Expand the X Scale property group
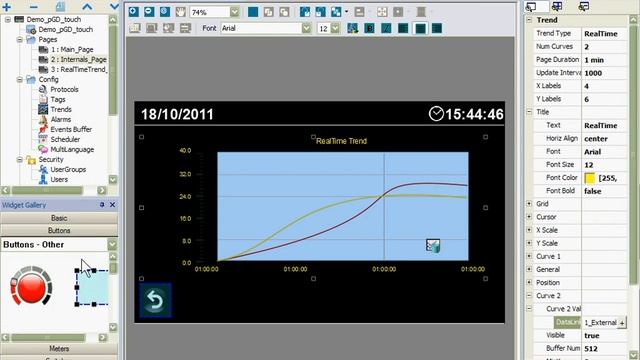This screenshot has height=360, width=640. tap(529, 230)
